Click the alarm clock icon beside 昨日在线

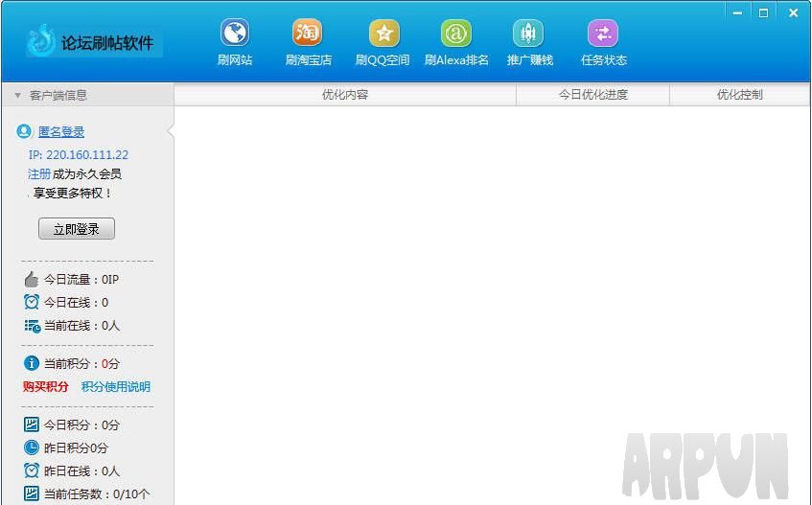coord(32,471)
